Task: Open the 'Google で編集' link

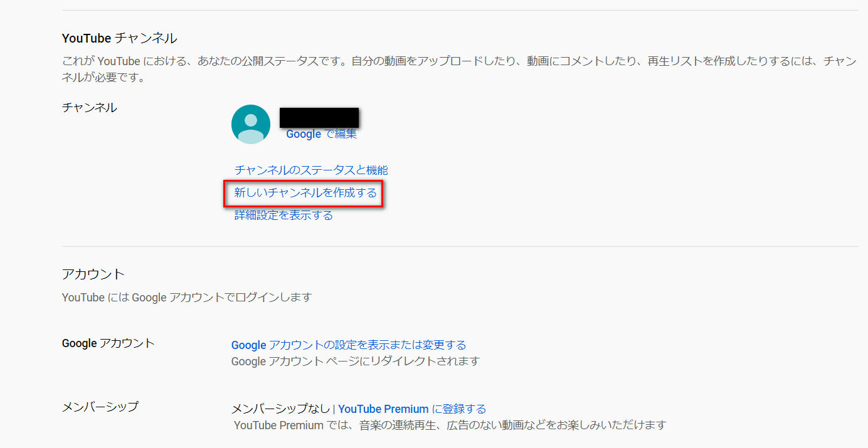Action: (321, 134)
